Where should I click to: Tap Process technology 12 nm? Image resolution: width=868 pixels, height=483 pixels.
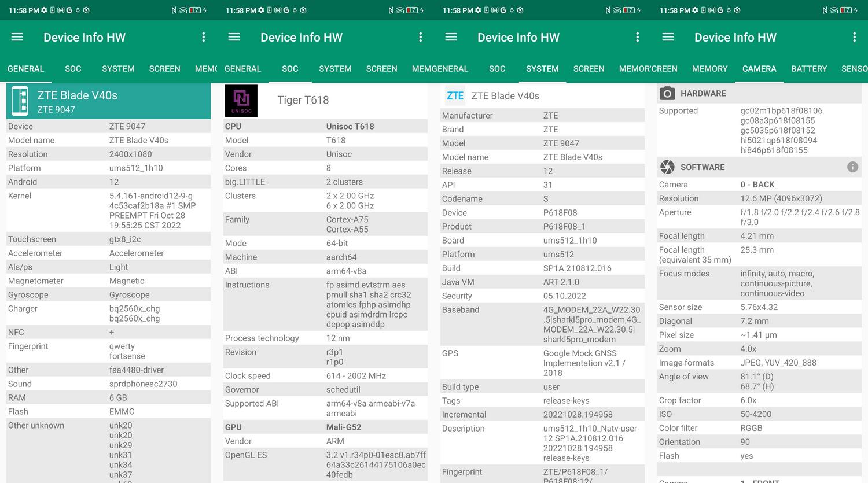pos(338,338)
